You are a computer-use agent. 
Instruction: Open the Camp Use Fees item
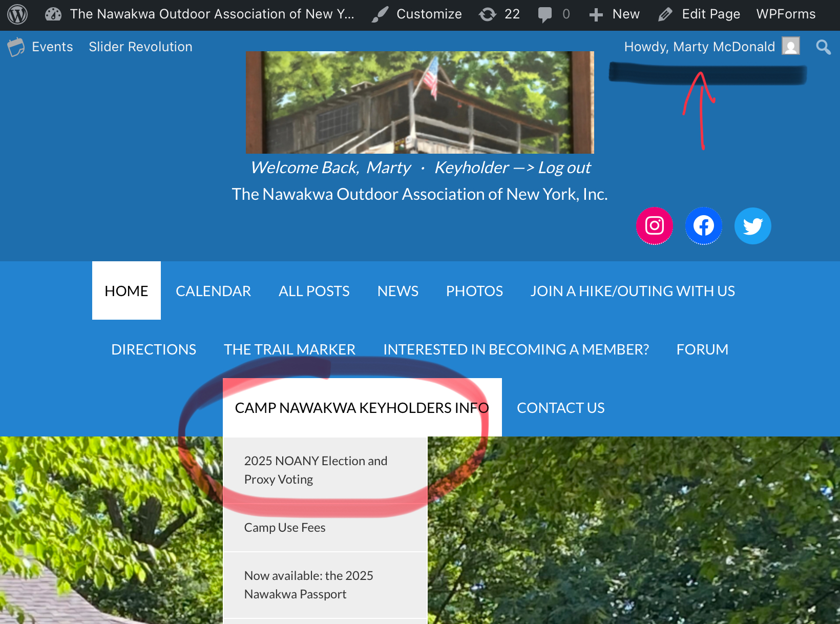285,528
